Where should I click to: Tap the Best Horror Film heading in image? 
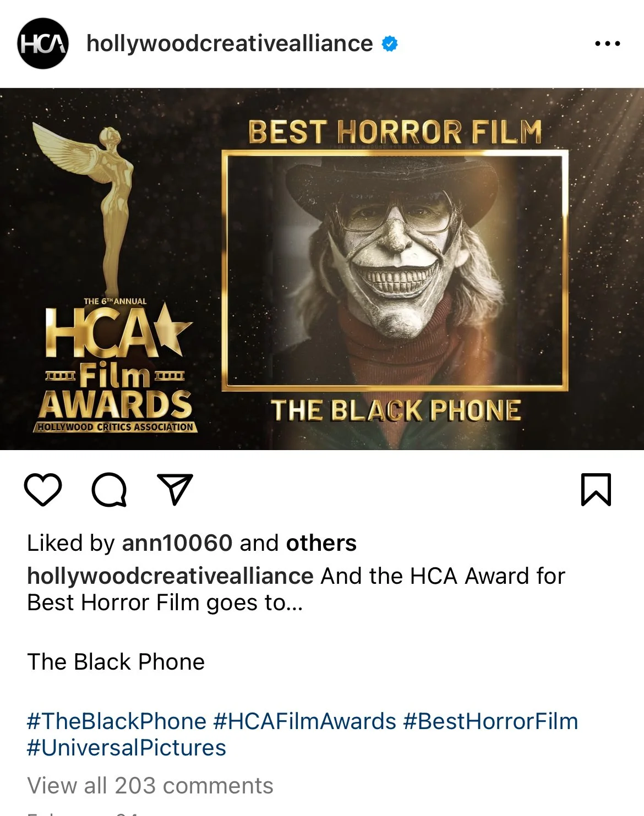[x=395, y=132]
